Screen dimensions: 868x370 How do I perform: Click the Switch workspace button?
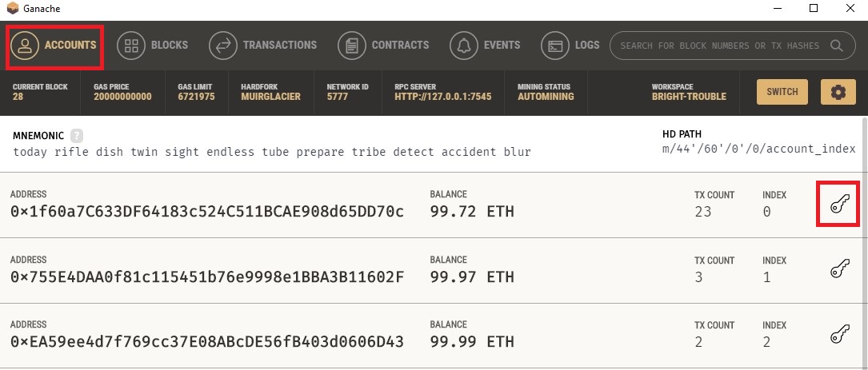(782, 92)
